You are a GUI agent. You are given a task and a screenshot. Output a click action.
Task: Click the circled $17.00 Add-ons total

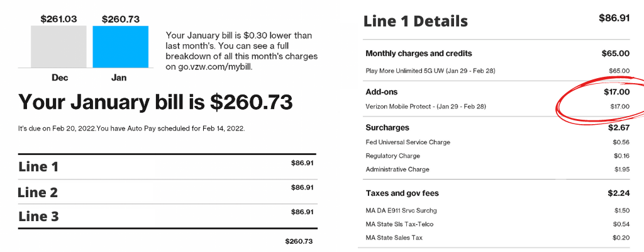click(615, 92)
